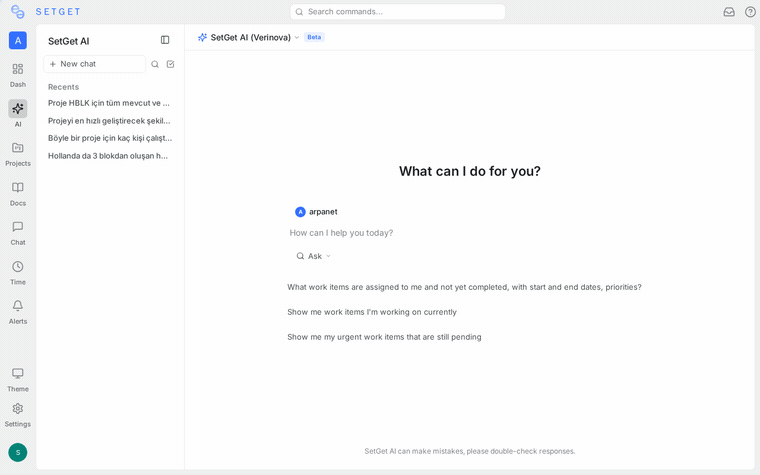Open the Alerts bell icon
This screenshot has height=475, width=760.
[x=18, y=306]
